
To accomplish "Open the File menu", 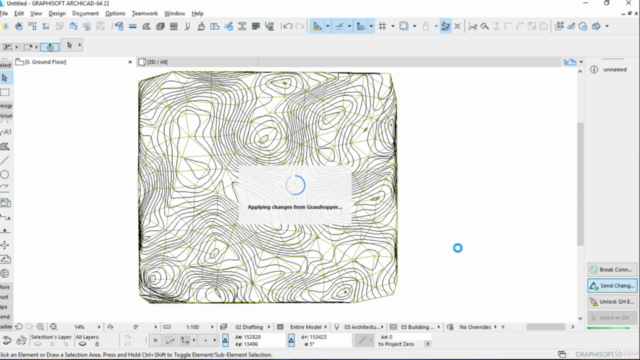I will click(x=4, y=13).
